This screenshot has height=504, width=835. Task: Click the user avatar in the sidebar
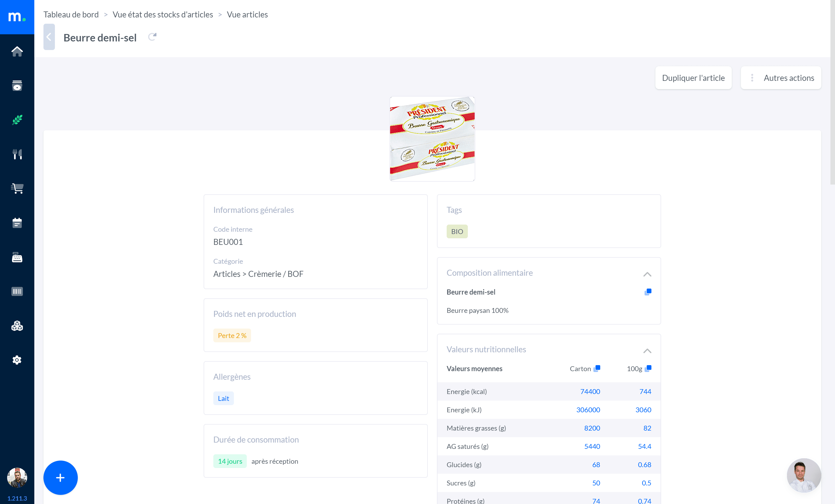click(x=17, y=477)
